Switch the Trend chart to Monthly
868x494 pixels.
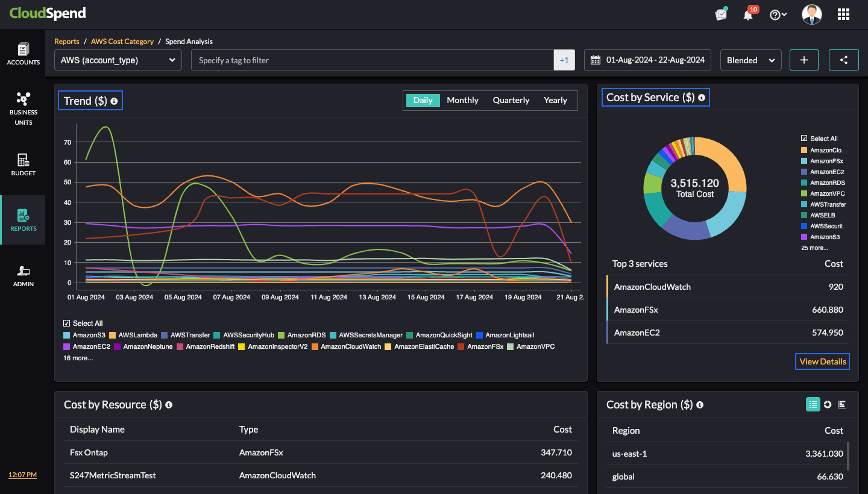[462, 101]
